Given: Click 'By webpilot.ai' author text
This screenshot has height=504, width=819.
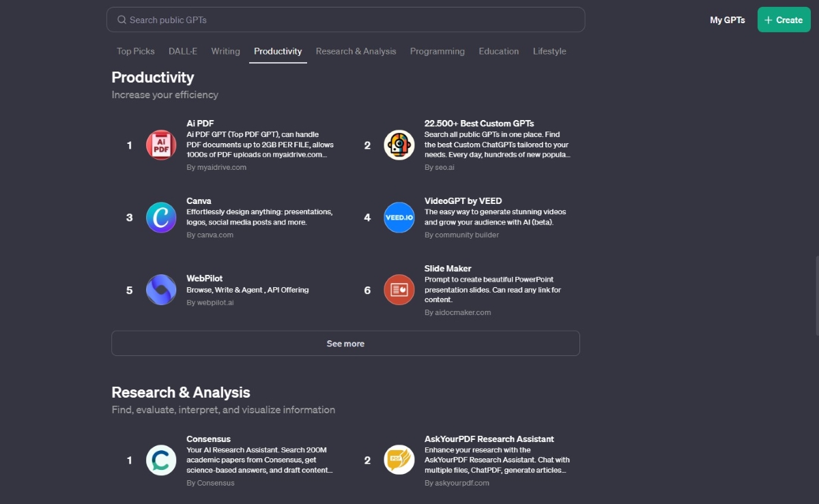Looking at the screenshot, I should pyautogui.click(x=210, y=303).
